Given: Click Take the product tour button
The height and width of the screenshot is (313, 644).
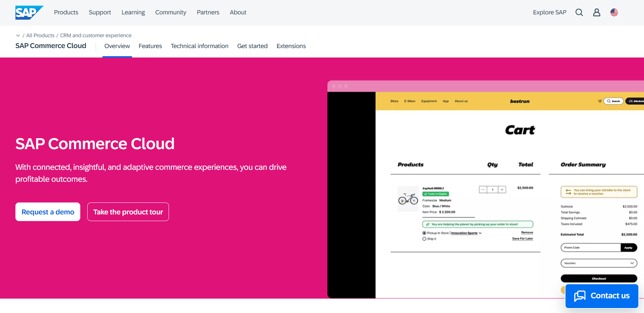Looking at the screenshot, I should tap(128, 212).
